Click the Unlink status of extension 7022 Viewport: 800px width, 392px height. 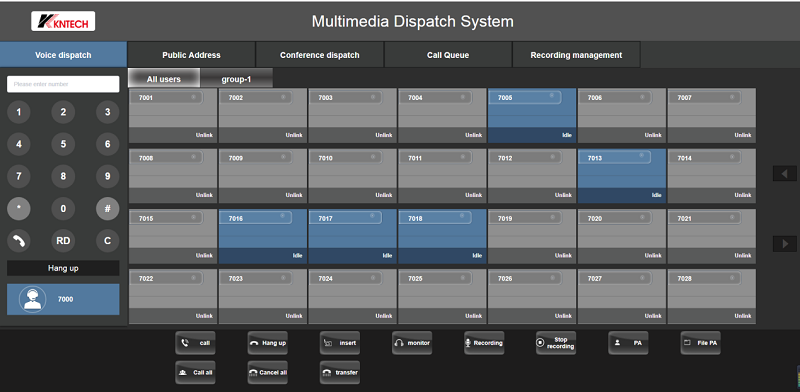204,316
